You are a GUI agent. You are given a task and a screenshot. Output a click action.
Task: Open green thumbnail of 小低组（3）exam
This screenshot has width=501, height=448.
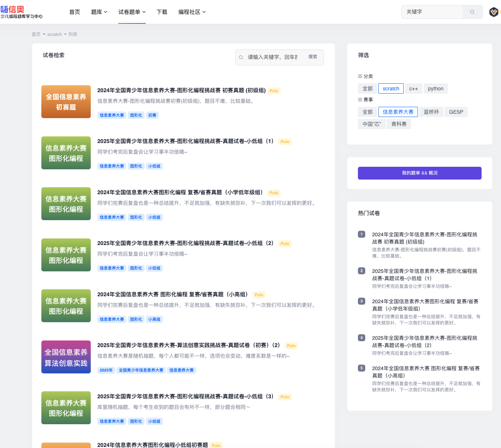pyautogui.click(x=66, y=408)
